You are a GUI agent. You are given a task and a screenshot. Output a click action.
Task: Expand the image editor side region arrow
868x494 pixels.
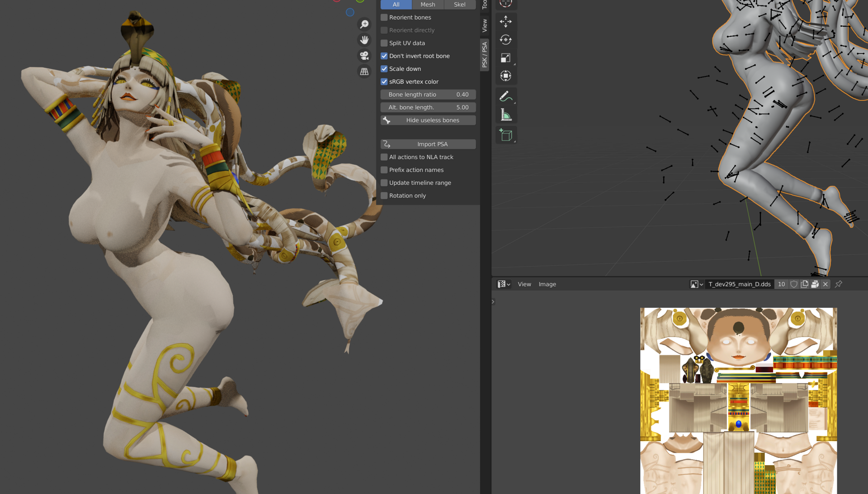pos(493,301)
